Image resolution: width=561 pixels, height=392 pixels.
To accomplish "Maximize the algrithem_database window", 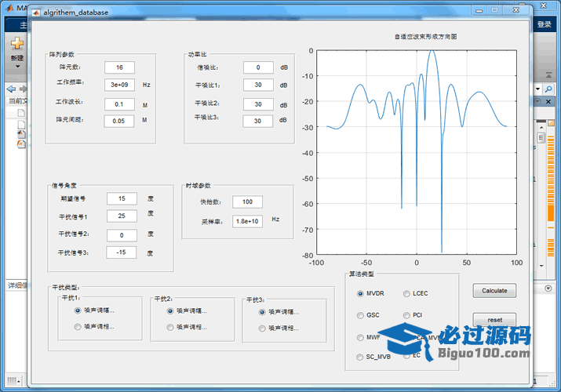I will click(495, 10).
